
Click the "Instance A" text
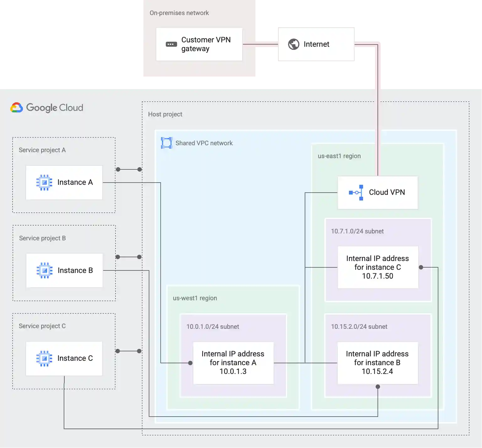coord(75,182)
